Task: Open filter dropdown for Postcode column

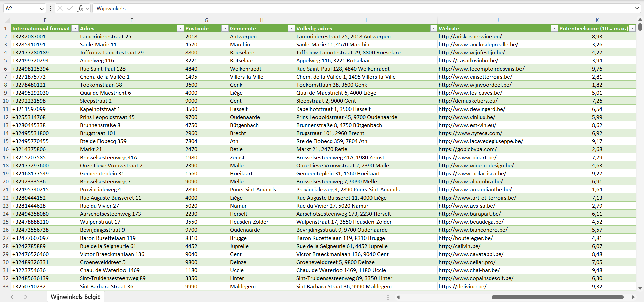Action: click(x=225, y=28)
